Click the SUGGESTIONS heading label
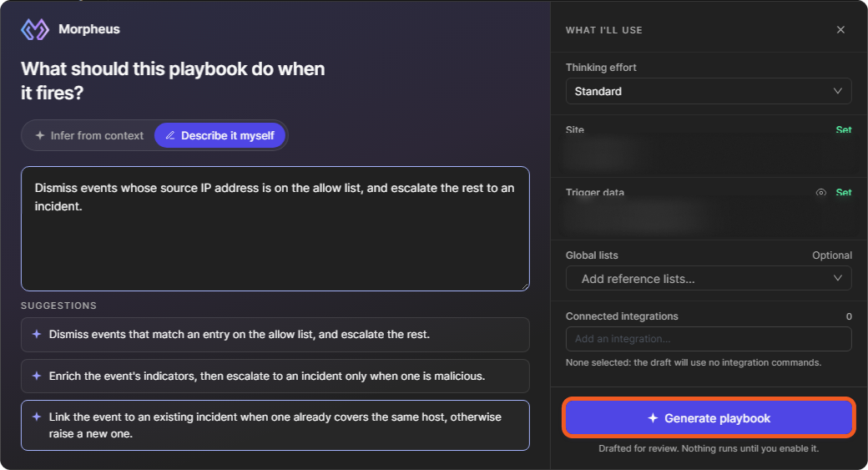Image resolution: width=868 pixels, height=470 pixels. point(58,306)
